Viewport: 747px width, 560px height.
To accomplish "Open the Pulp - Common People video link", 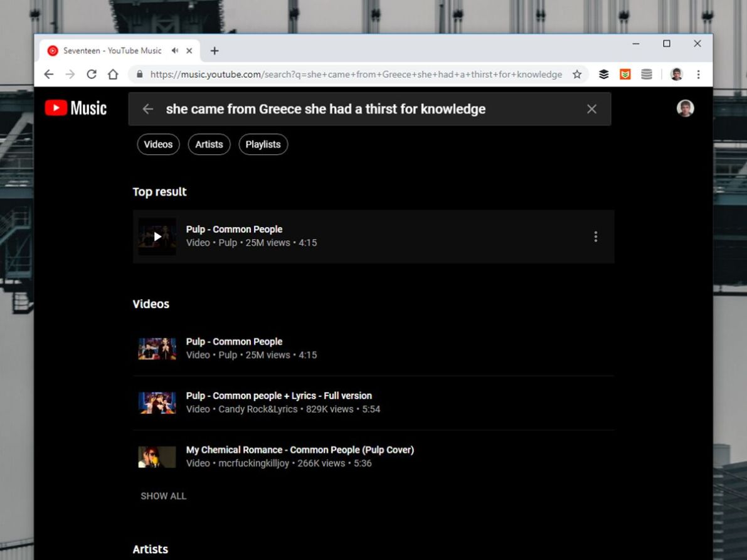I will coord(234,342).
